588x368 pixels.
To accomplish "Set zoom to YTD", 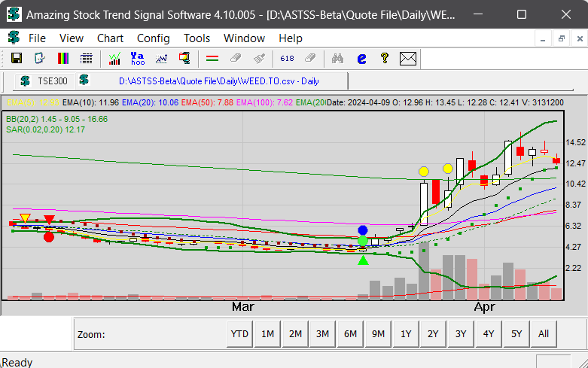I will [239, 333].
